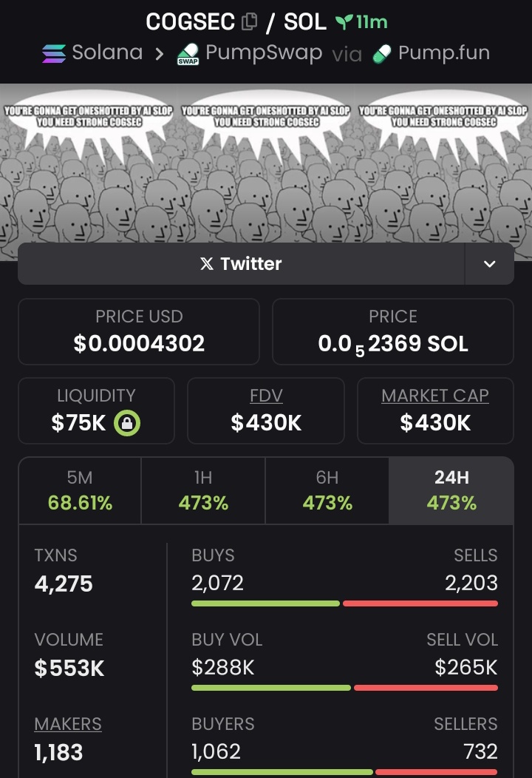Select the 5M timeframe tab
This screenshot has height=778, width=532.
(x=80, y=490)
